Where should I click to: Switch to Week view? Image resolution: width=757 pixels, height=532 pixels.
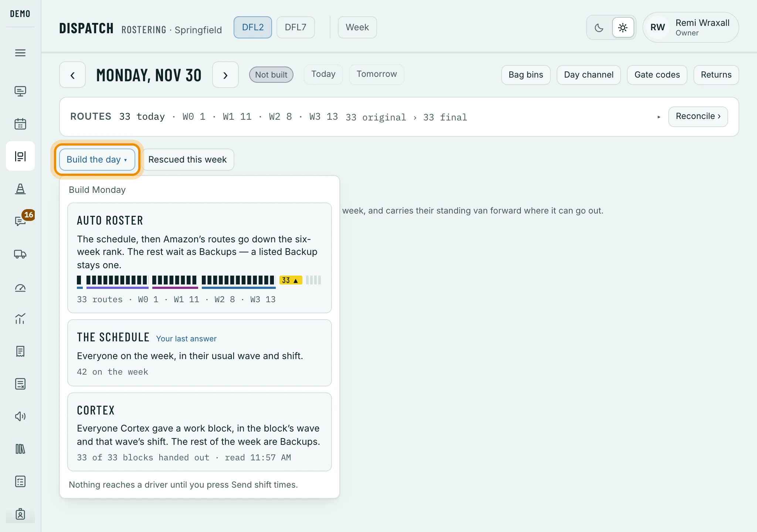[357, 27]
